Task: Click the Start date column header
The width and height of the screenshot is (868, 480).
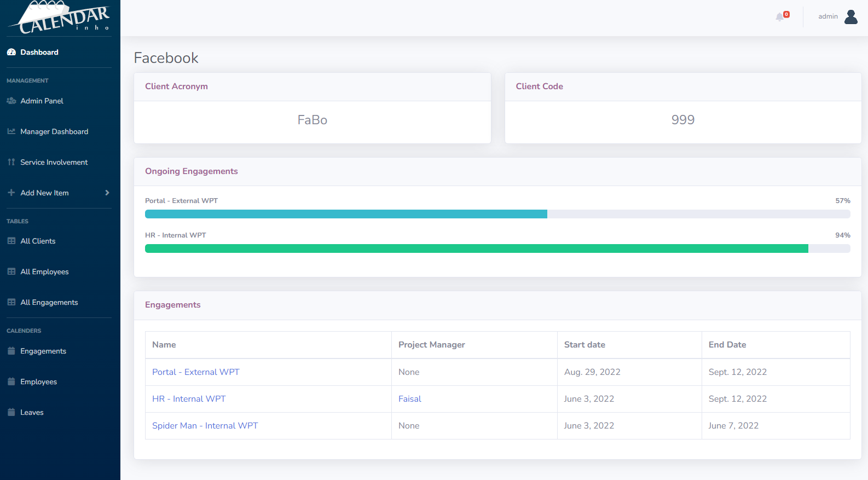Action: (x=629, y=345)
